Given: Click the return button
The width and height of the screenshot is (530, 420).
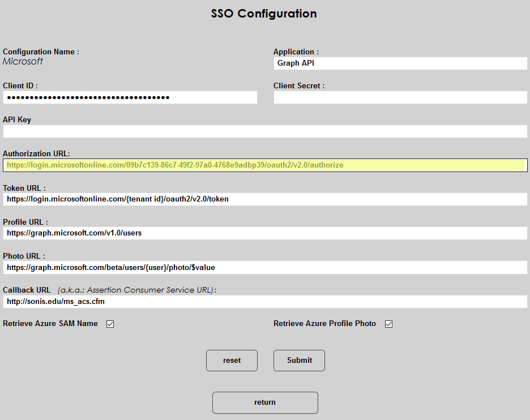Looking at the screenshot, I should tap(265, 402).
